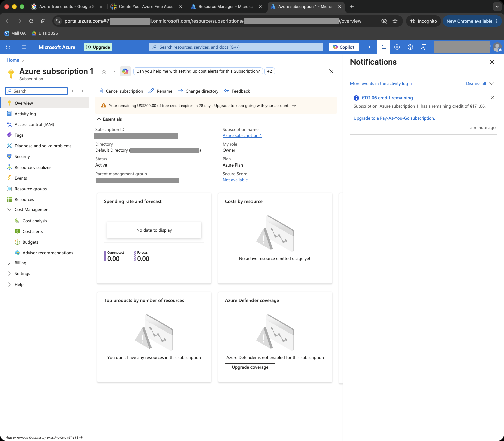This screenshot has width=504, height=441.
Task: Click the Upgrade coverage button
Action: point(250,367)
